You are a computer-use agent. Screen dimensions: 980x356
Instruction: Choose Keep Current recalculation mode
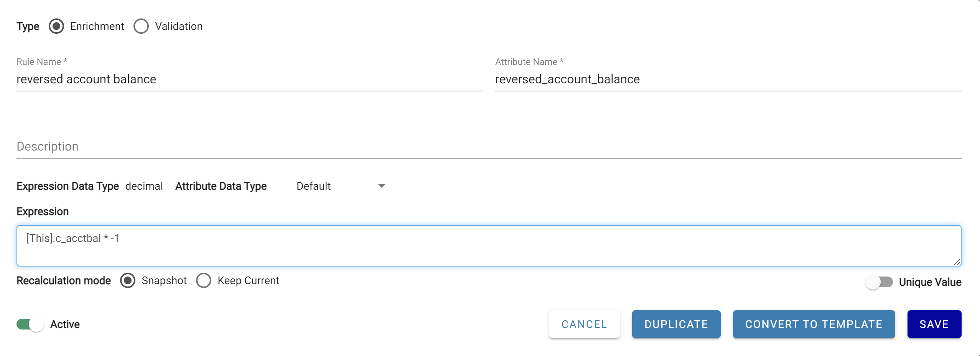click(x=204, y=281)
